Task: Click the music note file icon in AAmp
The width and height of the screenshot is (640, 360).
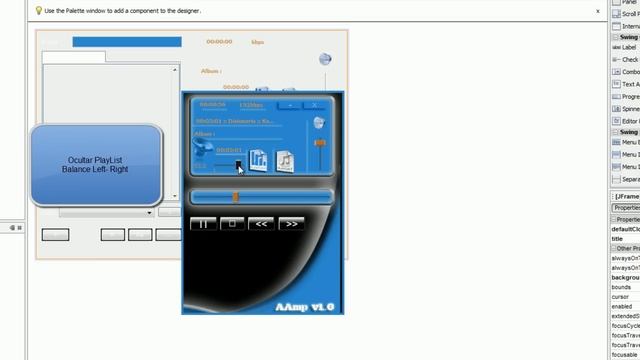Action: tap(285, 161)
